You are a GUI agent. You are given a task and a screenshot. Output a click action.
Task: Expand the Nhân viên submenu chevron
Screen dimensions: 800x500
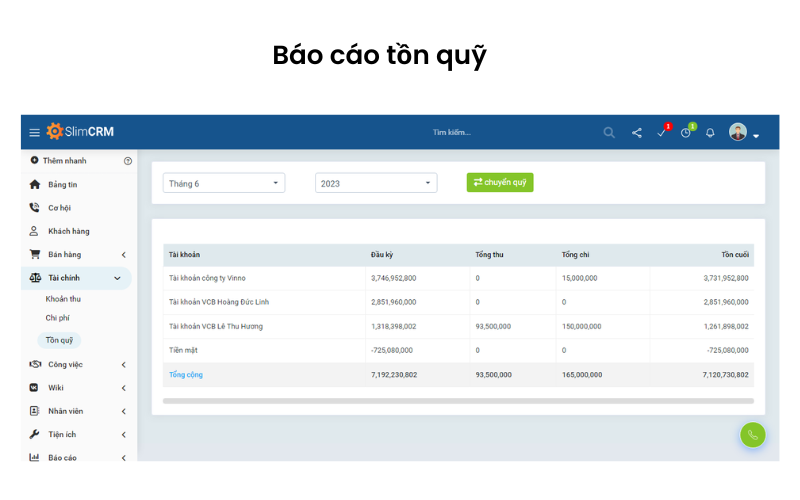[x=123, y=411]
